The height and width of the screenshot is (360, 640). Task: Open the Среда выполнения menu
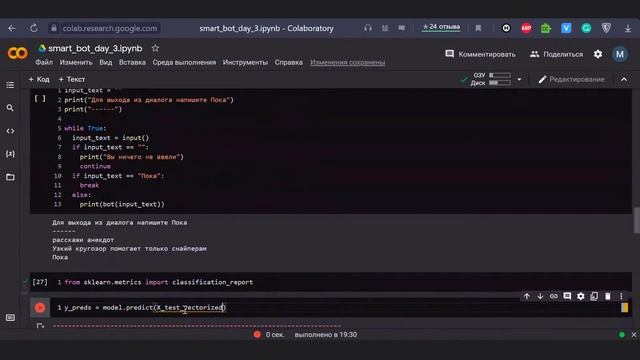coord(184,62)
